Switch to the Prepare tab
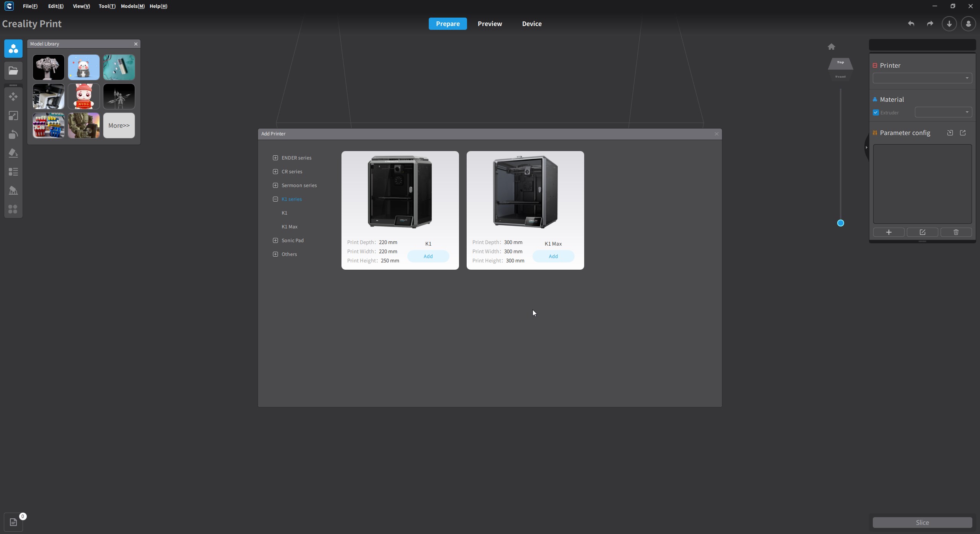Screen dimensions: 980x534 click(448, 24)
